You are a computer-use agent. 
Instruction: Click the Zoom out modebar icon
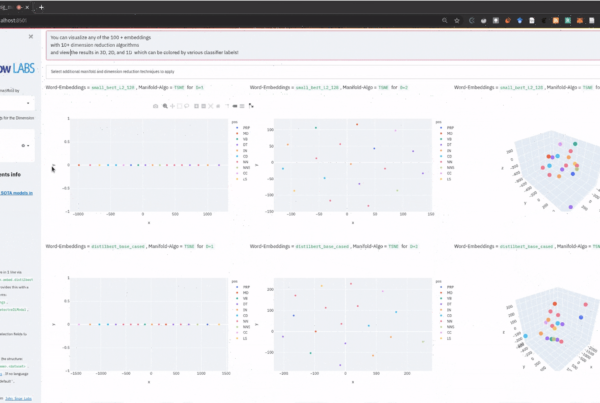click(203, 106)
